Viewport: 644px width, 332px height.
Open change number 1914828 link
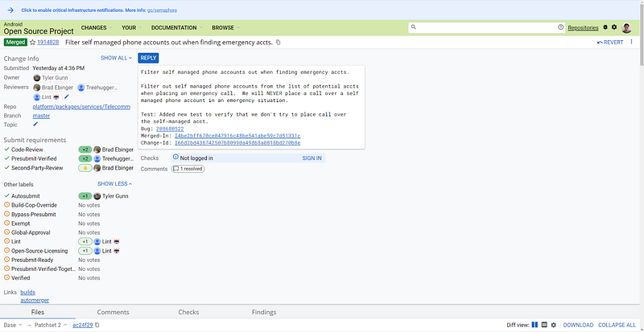coord(48,43)
